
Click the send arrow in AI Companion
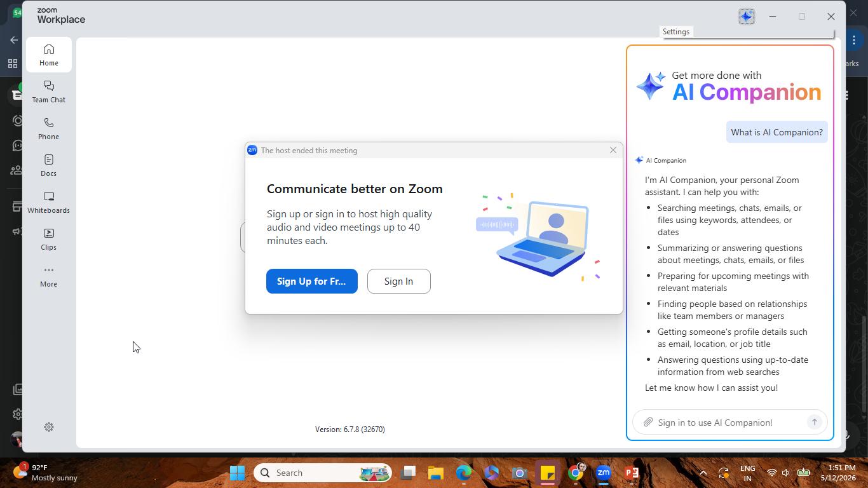point(814,422)
